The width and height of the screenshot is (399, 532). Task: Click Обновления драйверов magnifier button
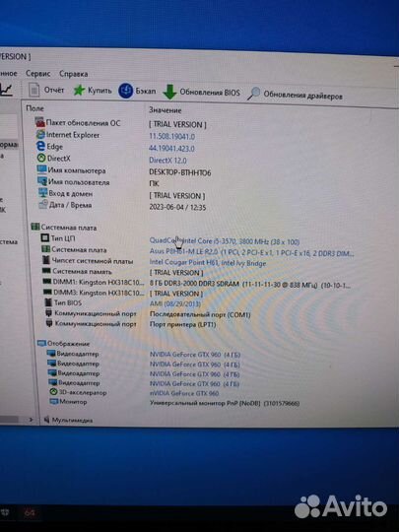tap(295, 95)
